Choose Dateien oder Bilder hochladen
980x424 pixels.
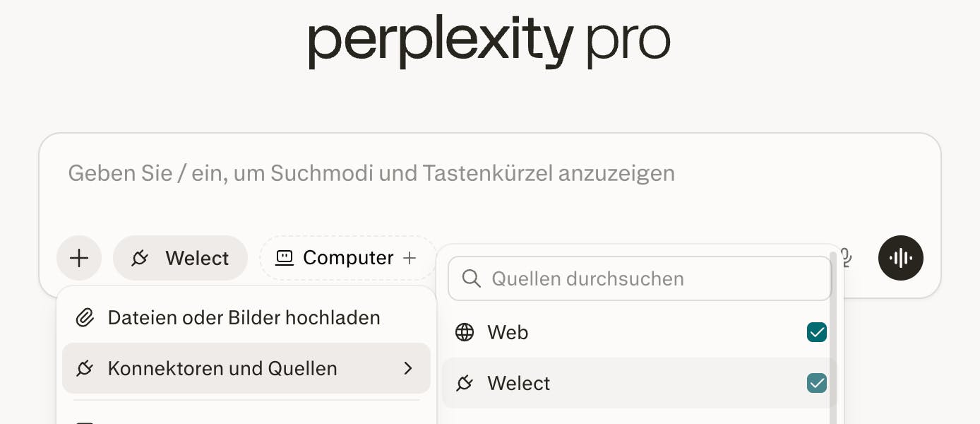pos(244,318)
